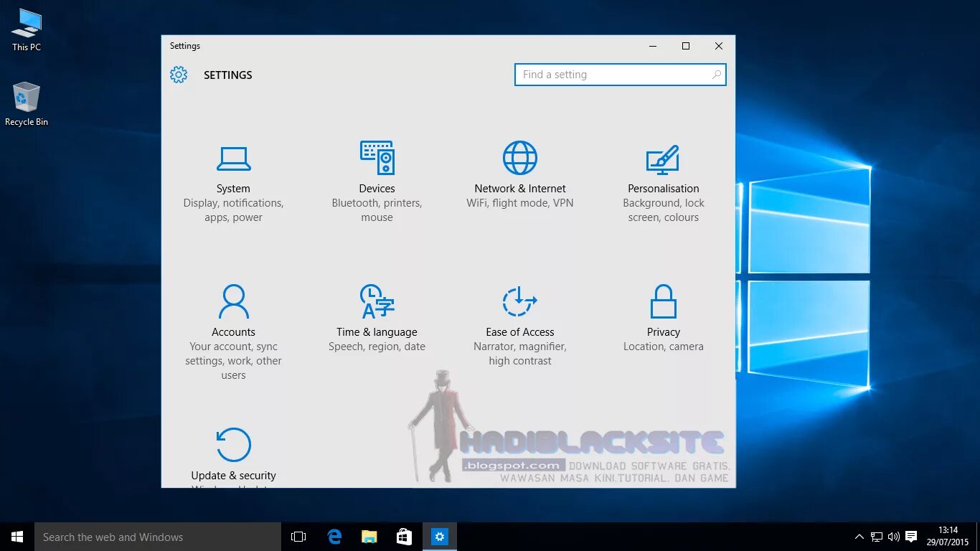Image resolution: width=980 pixels, height=551 pixels.
Task: Click the Devices label text
Action: coord(377,189)
